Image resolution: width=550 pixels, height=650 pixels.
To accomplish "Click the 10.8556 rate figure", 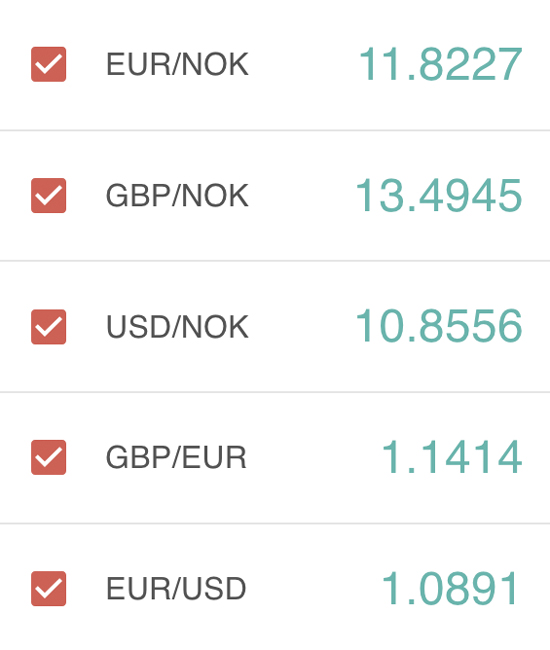I will coord(439,327).
